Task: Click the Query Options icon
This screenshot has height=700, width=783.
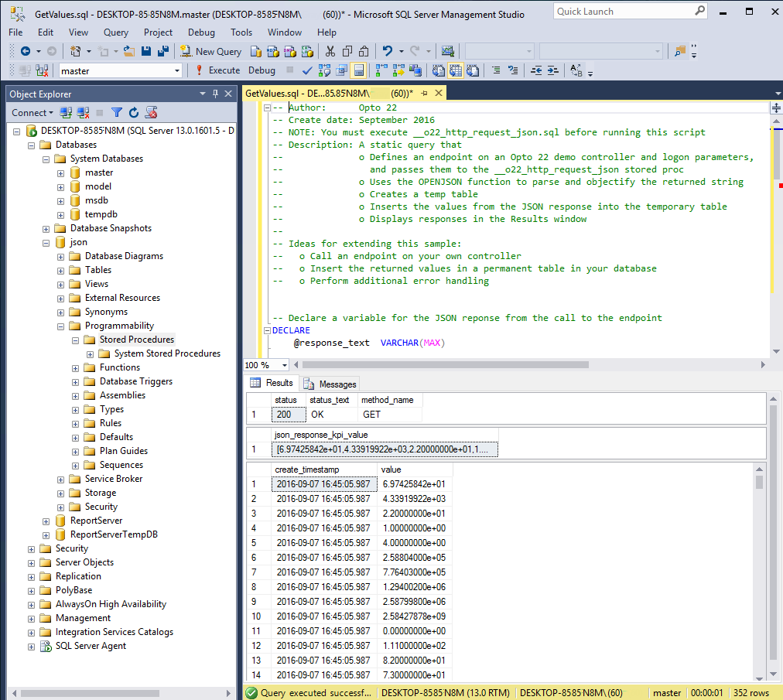Action: pyautogui.click(x=341, y=71)
